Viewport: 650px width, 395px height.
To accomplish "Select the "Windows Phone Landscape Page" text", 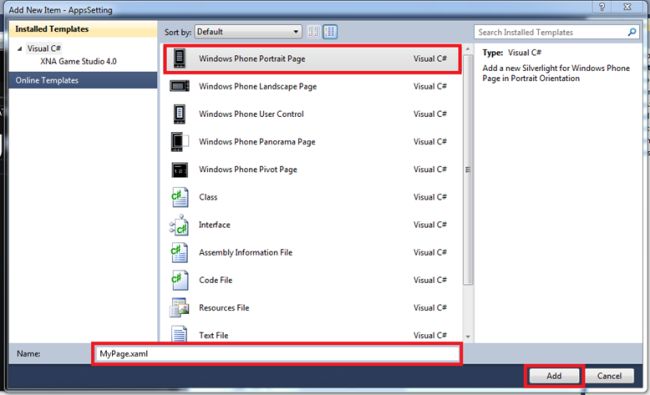I will (x=257, y=86).
